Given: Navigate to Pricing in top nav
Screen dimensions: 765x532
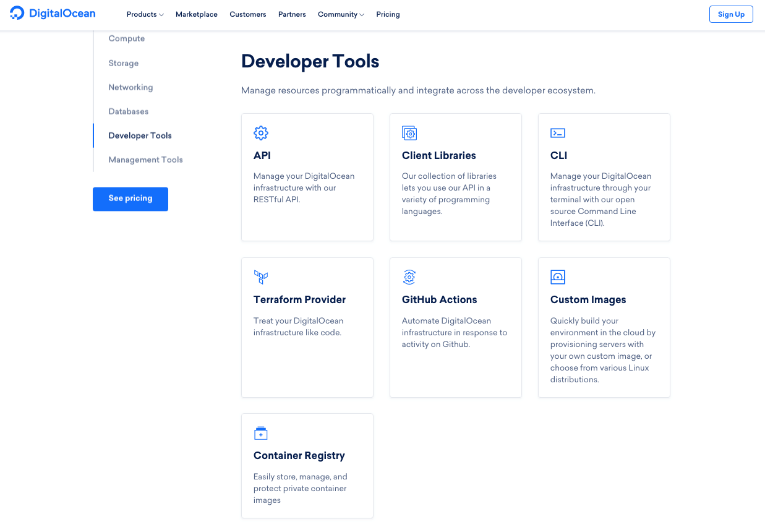Looking at the screenshot, I should (388, 14).
